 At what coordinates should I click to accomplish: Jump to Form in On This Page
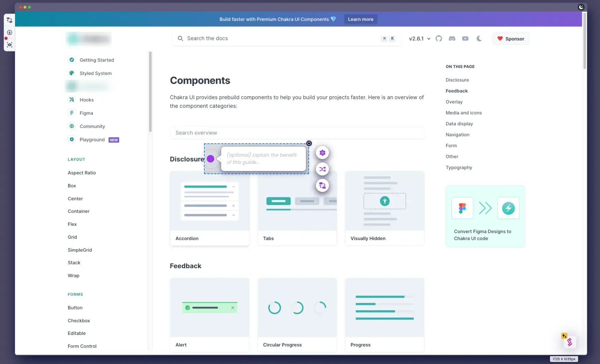[451, 146]
